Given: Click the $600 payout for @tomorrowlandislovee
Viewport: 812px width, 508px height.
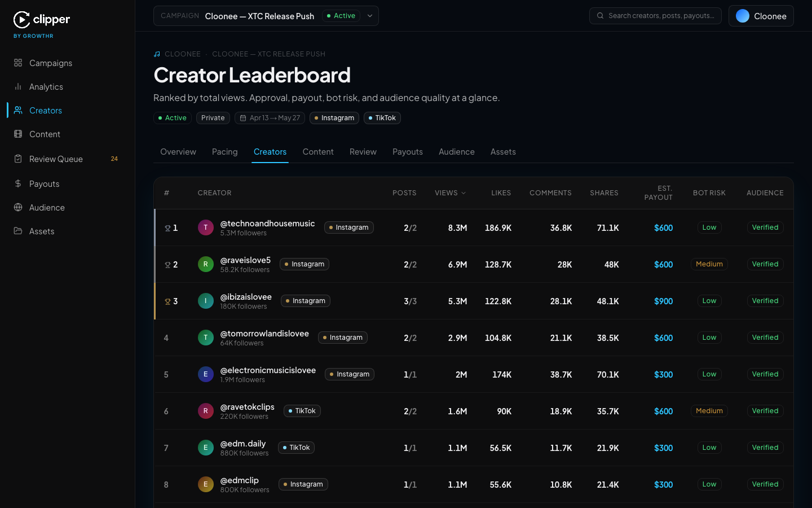Looking at the screenshot, I should click(x=664, y=338).
